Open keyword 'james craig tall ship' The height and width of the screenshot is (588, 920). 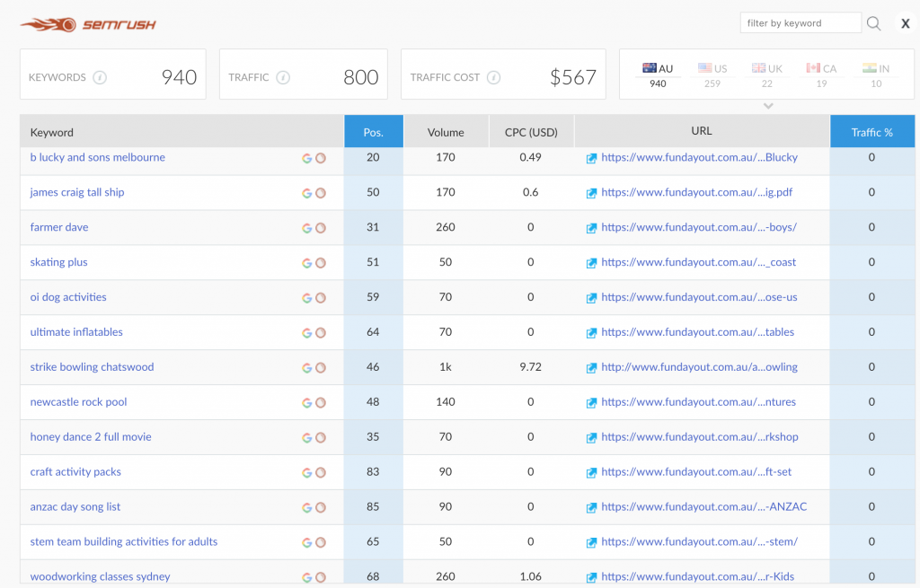coord(77,192)
